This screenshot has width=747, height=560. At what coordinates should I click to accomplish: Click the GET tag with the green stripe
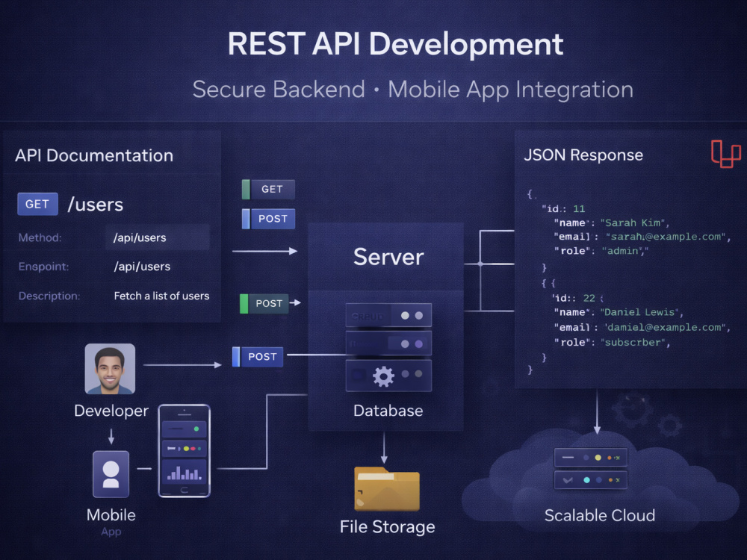269,189
